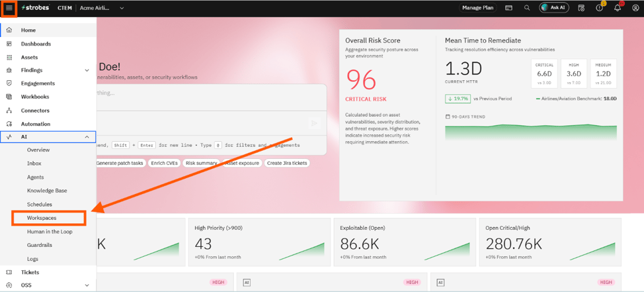Click the Workbooks sidebar icon

tap(9, 97)
